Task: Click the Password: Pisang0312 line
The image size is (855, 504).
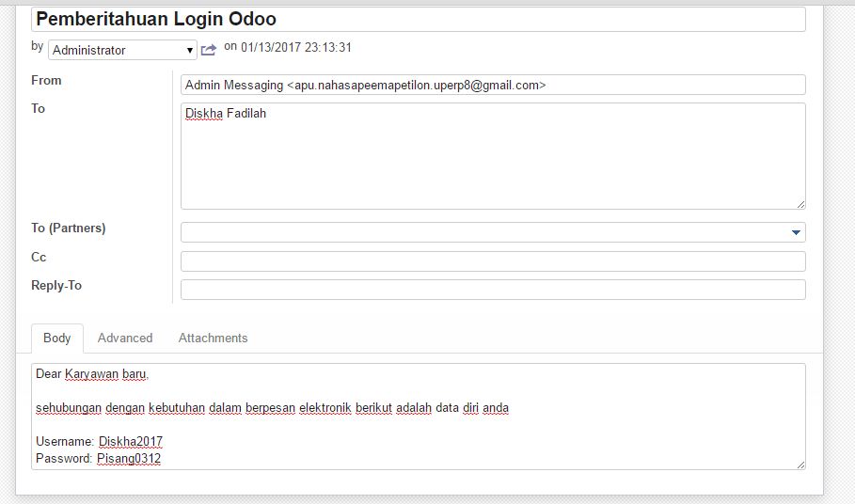Action: [x=98, y=458]
